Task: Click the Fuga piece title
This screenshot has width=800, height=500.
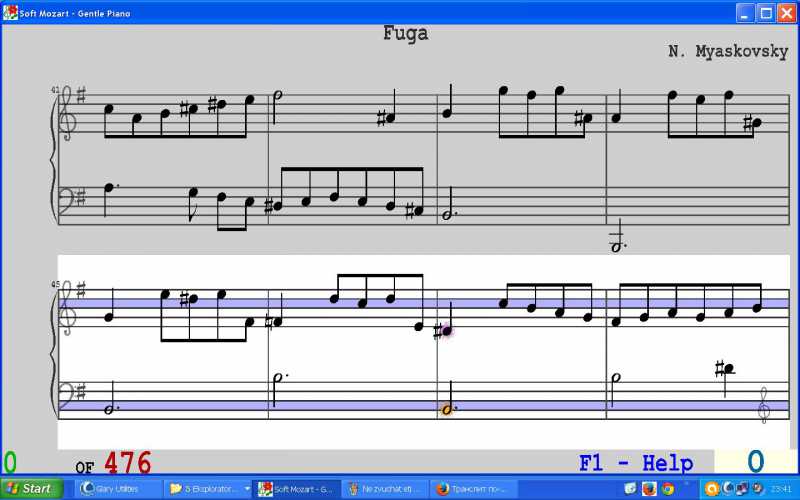Action: (x=406, y=34)
